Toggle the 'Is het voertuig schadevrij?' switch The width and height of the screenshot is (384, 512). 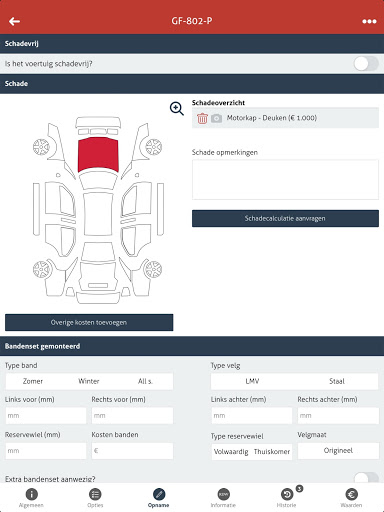(x=366, y=64)
